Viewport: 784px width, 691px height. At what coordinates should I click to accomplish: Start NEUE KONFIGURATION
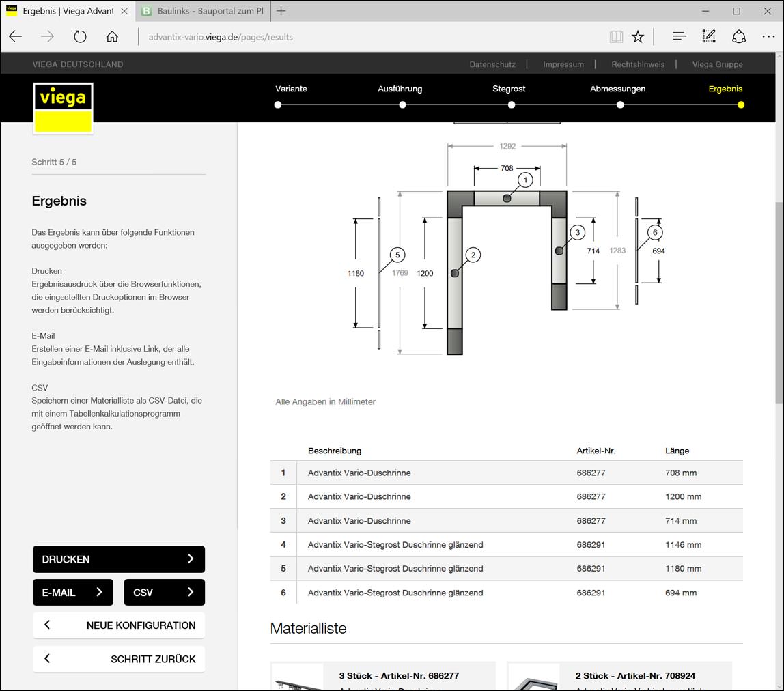point(119,625)
